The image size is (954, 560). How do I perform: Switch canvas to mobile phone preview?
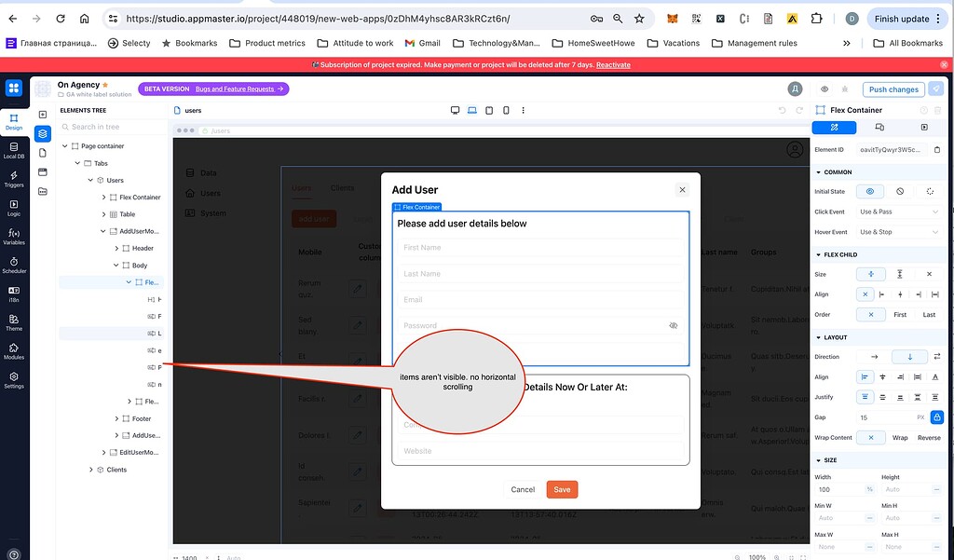click(505, 110)
